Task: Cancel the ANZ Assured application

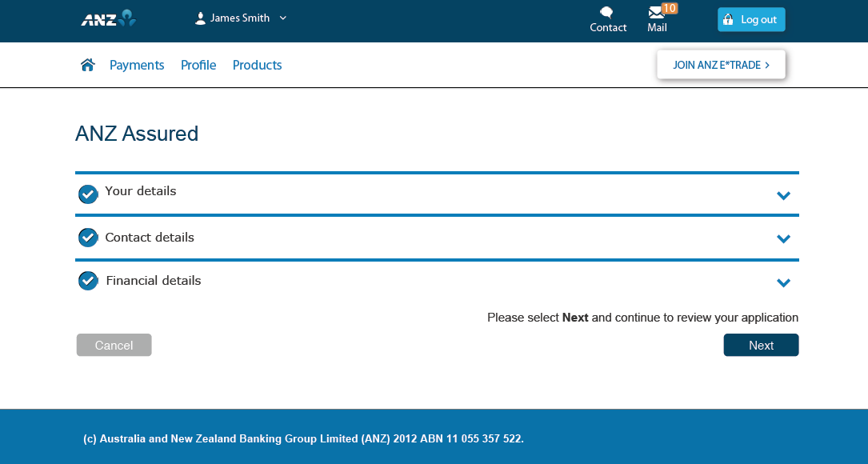Action: 114,345
